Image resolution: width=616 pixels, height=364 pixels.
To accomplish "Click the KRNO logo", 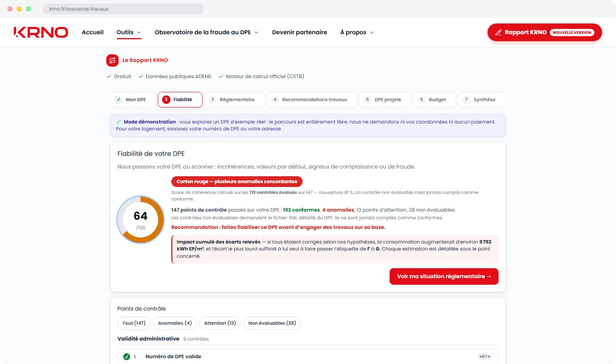I will [x=41, y=32].
